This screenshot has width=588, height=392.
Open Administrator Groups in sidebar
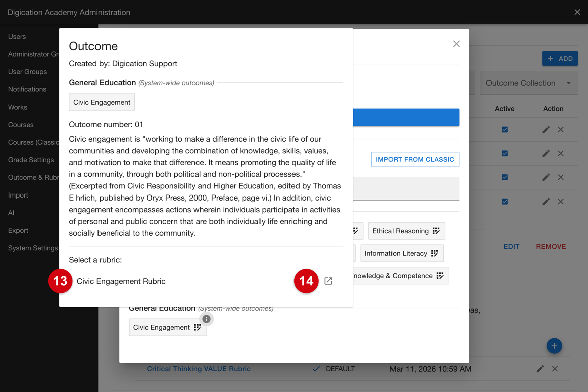click(33, 54)
